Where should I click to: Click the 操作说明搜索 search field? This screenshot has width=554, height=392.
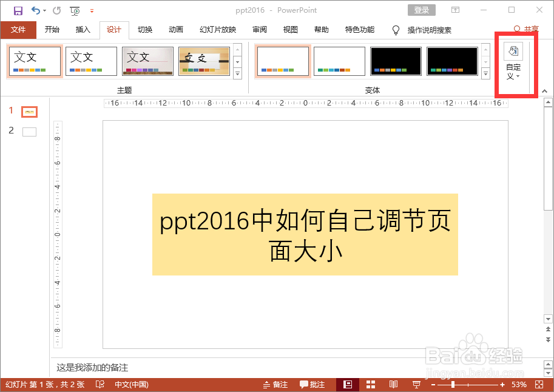429,30
